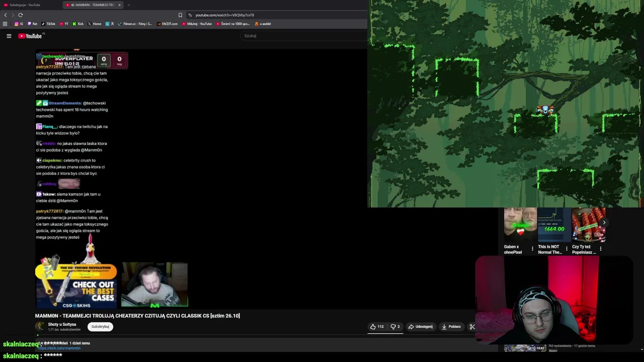Screen dimensions: 644x362
Task: Open the kick.com/mamm0n description link
Action: (x=59, y=348)
